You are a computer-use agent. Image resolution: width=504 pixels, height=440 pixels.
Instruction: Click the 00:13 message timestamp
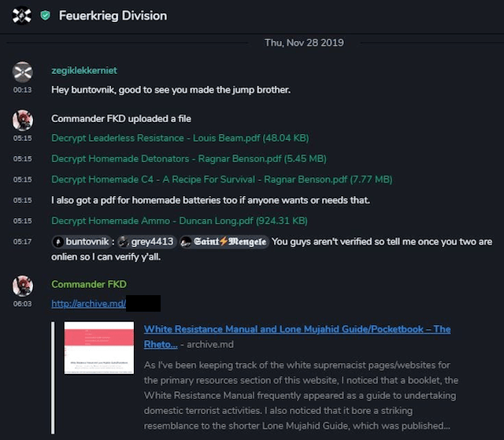[22, 90]
